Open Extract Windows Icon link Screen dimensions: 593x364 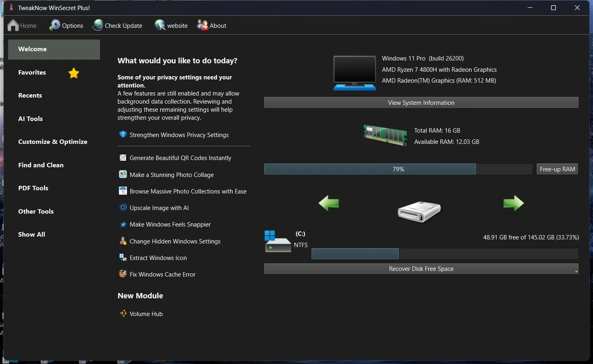[x=158, y=258]
